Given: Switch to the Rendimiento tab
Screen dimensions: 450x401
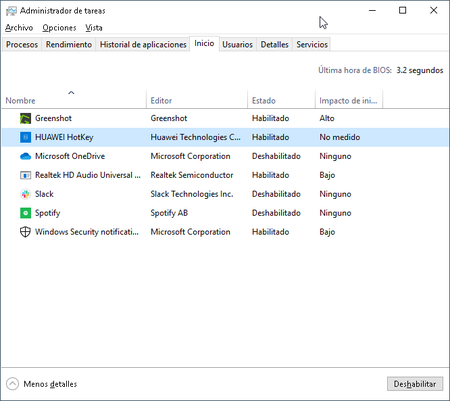Looking at the screenshot, I should coord(69,44).
